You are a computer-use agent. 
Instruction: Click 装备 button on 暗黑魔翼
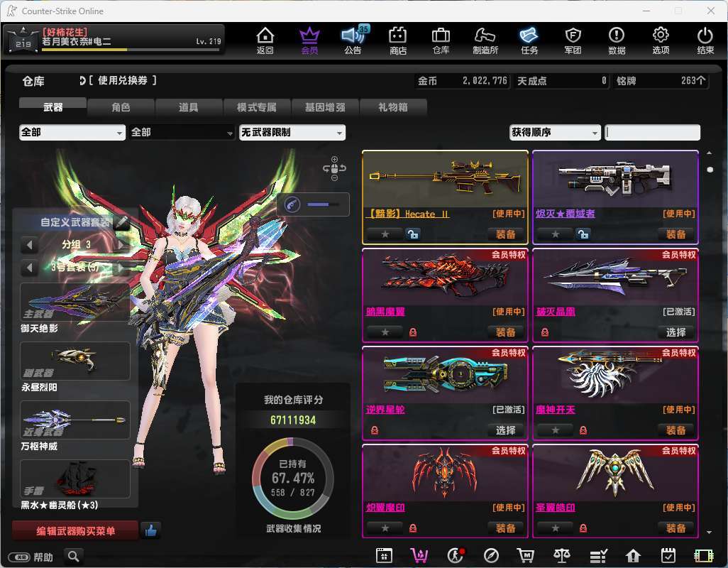click(505, 332)
